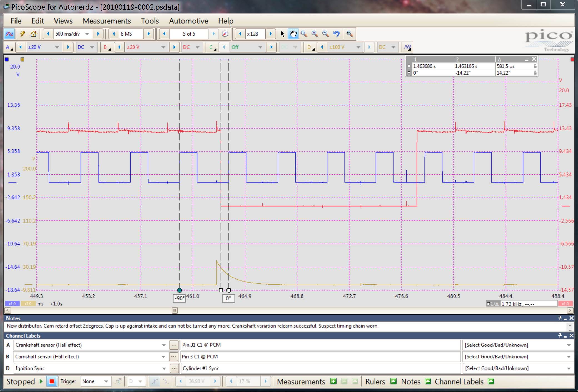Decrease horizontal zoom left of x128
Viewport: 578px width, 392px height.
coord(240,34)
